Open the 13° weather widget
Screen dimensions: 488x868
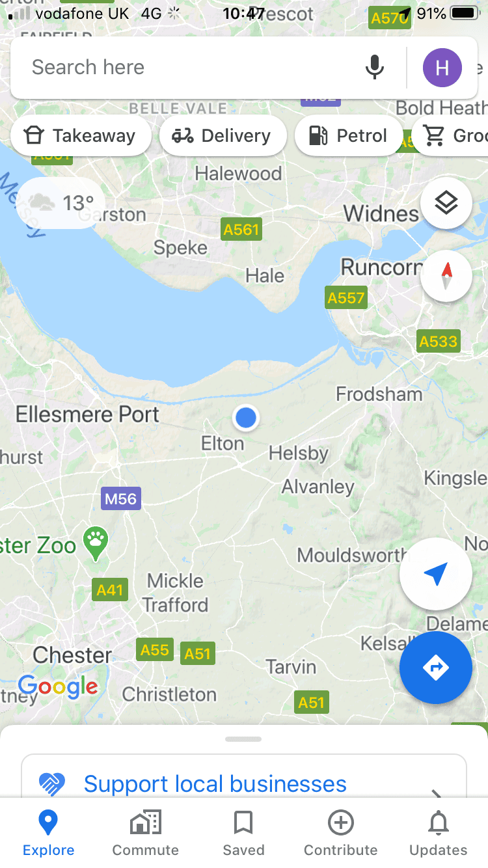pyautogui.click(x=60, y=203)
